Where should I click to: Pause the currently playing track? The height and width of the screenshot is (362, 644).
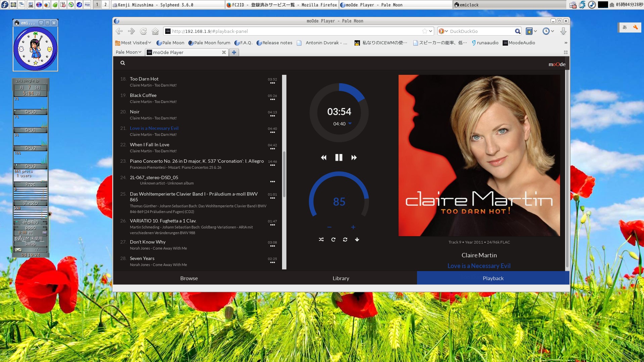339,157
